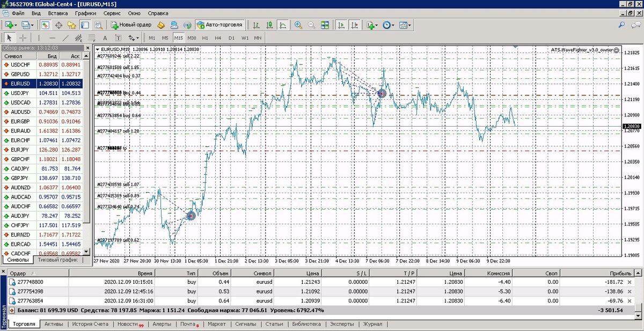Switch timeframe to M5
The image size is (644, 331).
[165, 38]
